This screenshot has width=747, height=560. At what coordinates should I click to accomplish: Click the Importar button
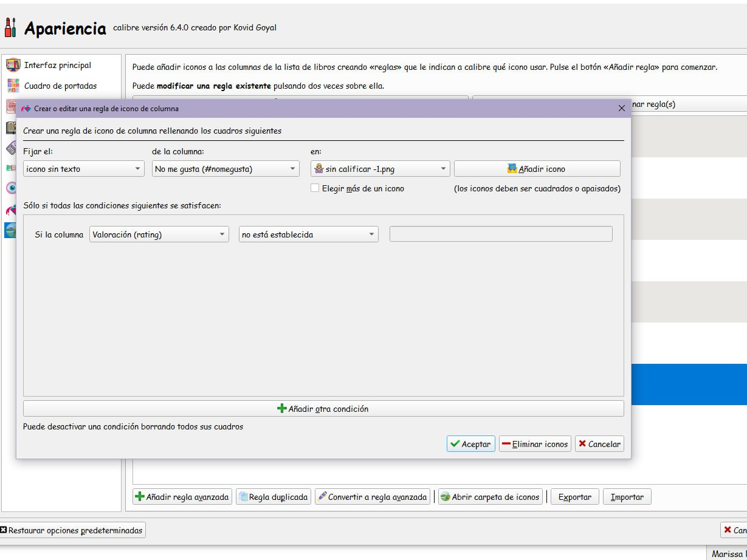coord(627,497)
